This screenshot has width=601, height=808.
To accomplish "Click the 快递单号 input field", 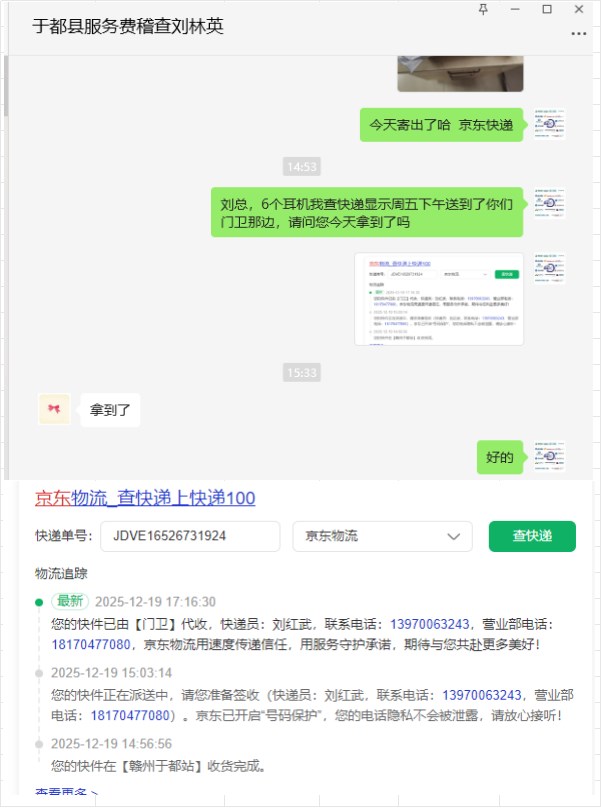I will (190, 536).
